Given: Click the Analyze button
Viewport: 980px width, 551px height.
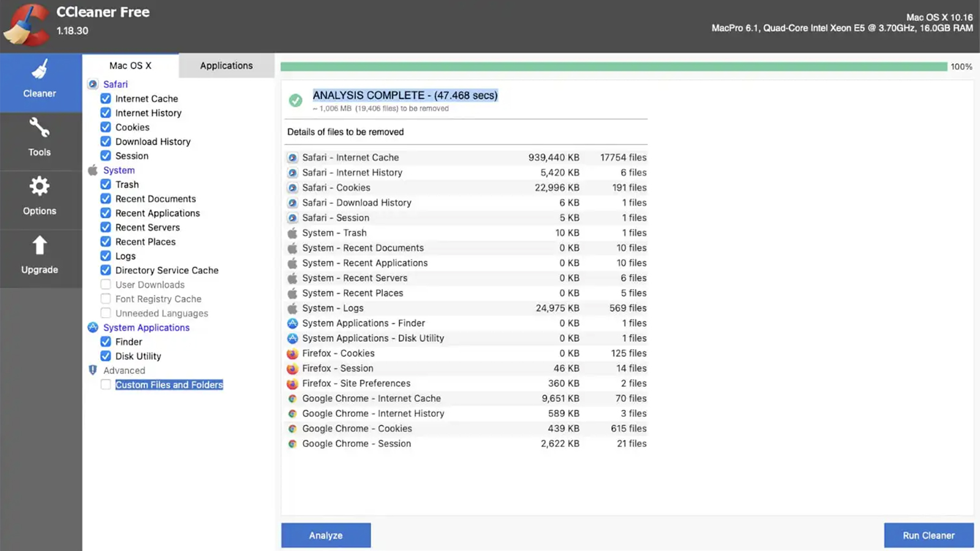Looking at the screenshot, I should tap(326, 535).
